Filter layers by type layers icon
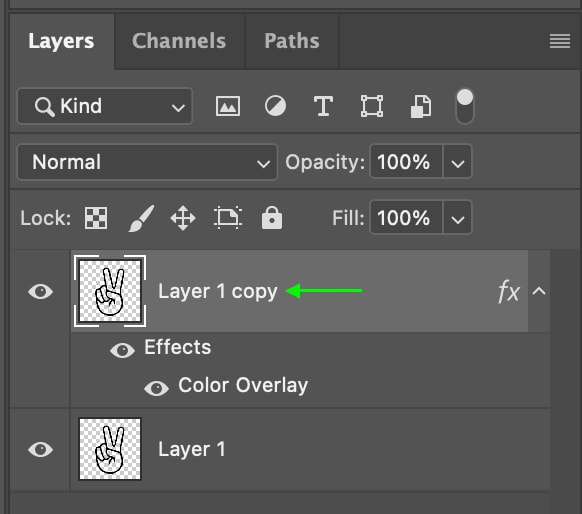Image resolution: width=582 pixels, height=514 pixels. click(323, 106)
